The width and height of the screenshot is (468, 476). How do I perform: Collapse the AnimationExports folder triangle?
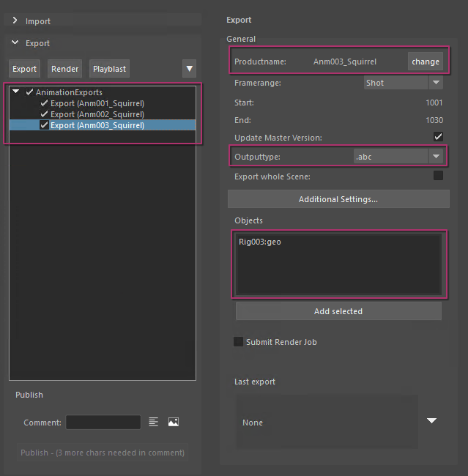[16, 92]
